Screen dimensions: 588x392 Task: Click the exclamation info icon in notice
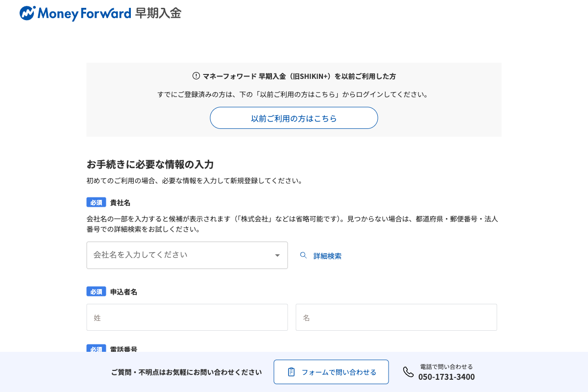point(196,76)
